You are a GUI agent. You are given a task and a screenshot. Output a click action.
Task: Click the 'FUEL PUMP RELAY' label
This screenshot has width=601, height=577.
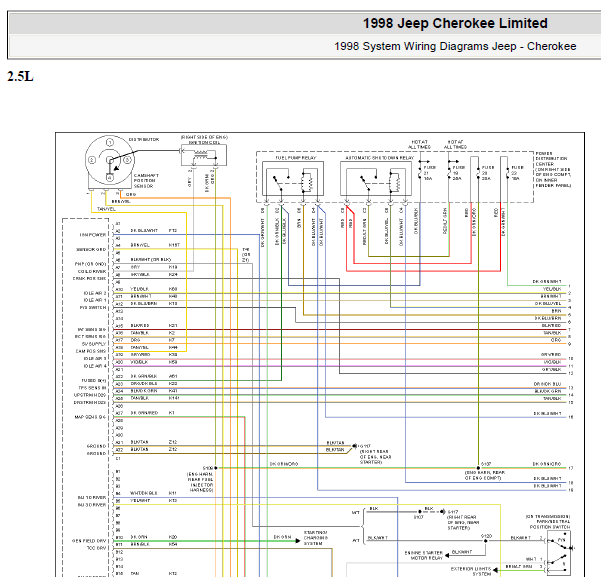(296, 158)
